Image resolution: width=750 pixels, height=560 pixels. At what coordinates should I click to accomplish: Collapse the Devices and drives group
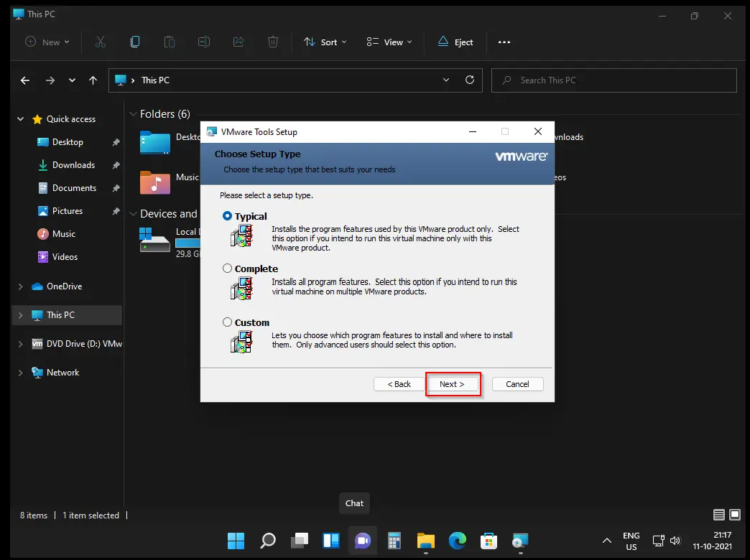point(133,214)
